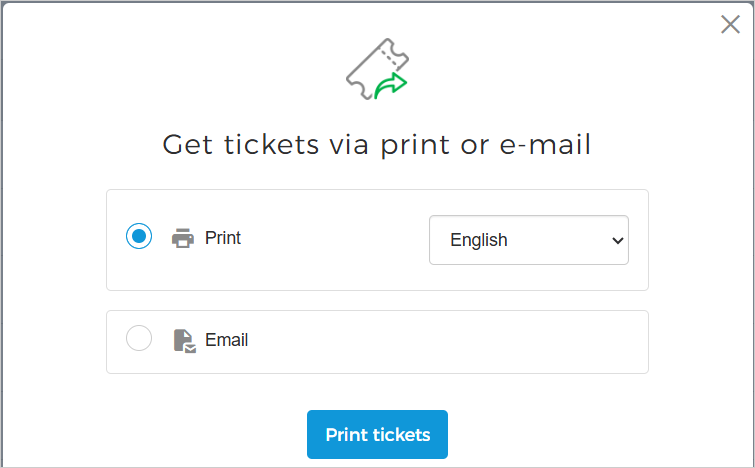
Task: Click the email document icon
Action: 183,340
